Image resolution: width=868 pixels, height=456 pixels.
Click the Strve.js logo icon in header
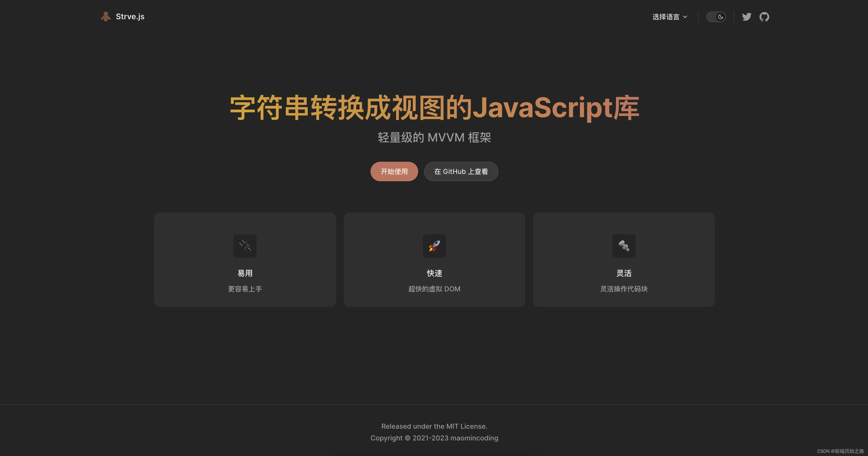pos(106,16)
